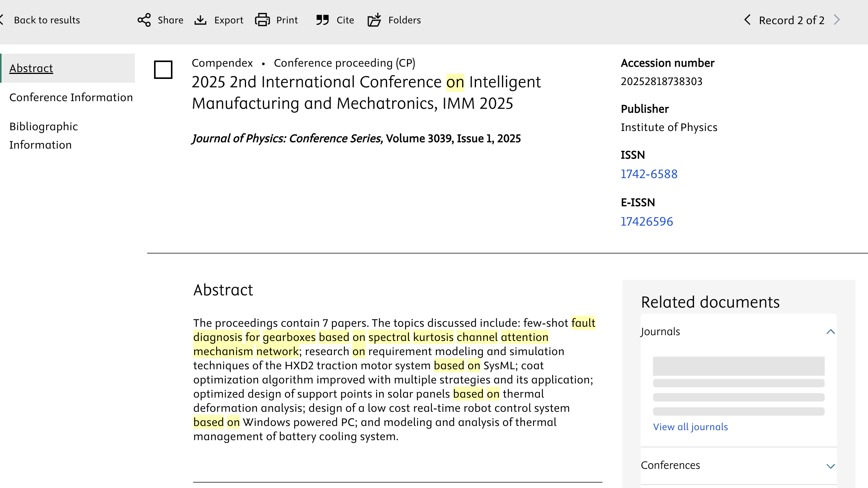Click the Print printer icon
The width and height of the screenshot is (868, 488).
[263, 20]
